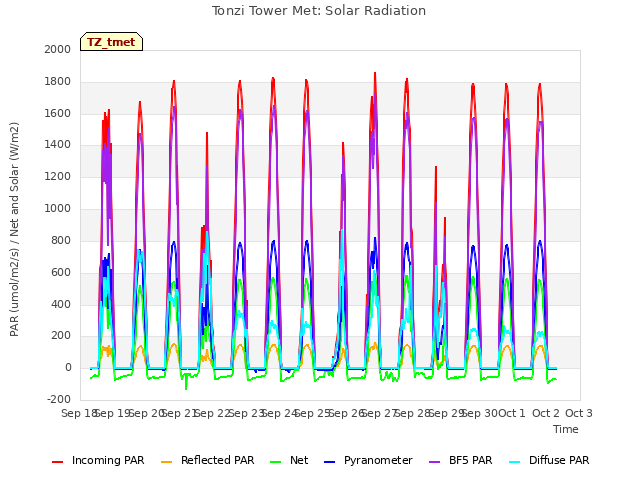Select the Diffuse PAR legend label
Viewport: 640px width, 480px height.
coord(559,460)
